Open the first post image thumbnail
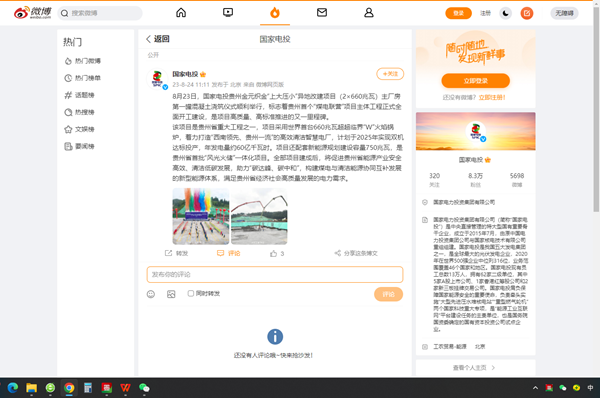This screenshot has width=600, height=398. [x=201, y=216]
